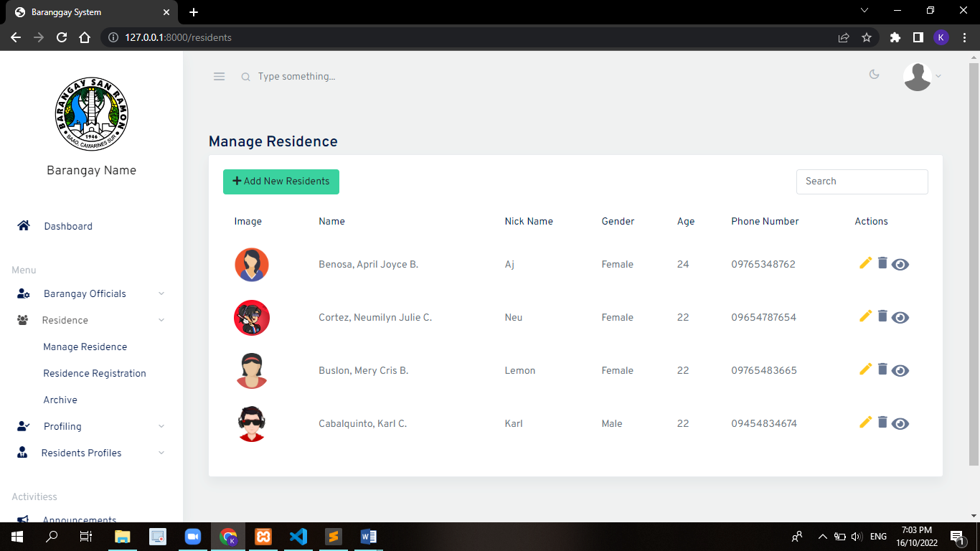This screenshot has height=551, width=980.
Task: Delete Karl Cabalquinto's record
Action: click(x=882, y=423)
